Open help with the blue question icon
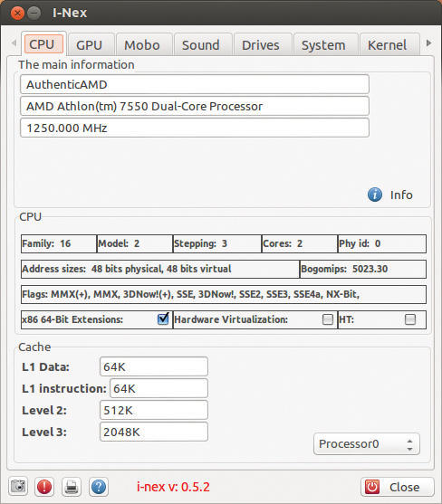 pyautogui.click(x=99, y=486)
